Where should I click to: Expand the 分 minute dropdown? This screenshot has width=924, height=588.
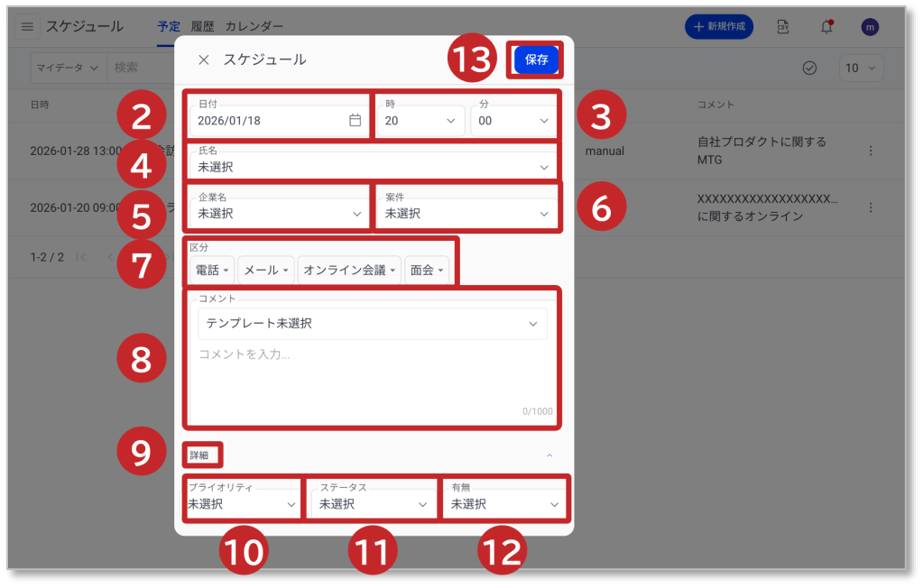point(513,121)
